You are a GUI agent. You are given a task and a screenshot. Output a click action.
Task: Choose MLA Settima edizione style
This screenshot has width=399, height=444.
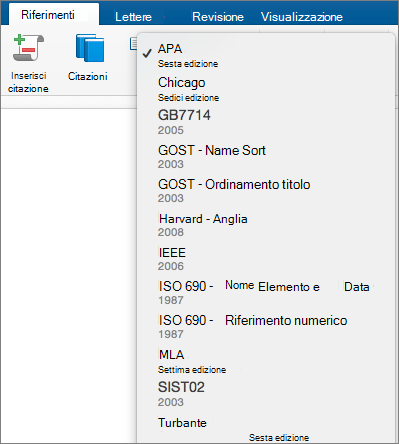(x=266, y=361)
